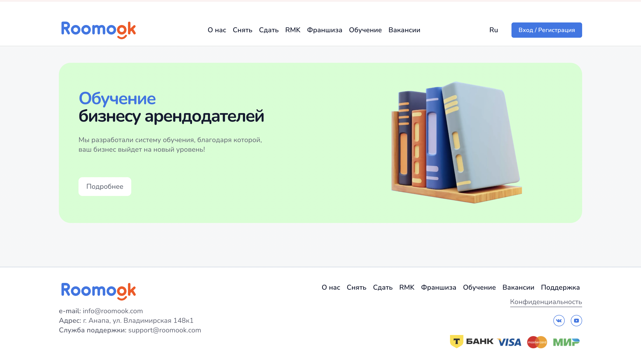
Task: Click the VISA payment logo
Action: coord(509,342)
